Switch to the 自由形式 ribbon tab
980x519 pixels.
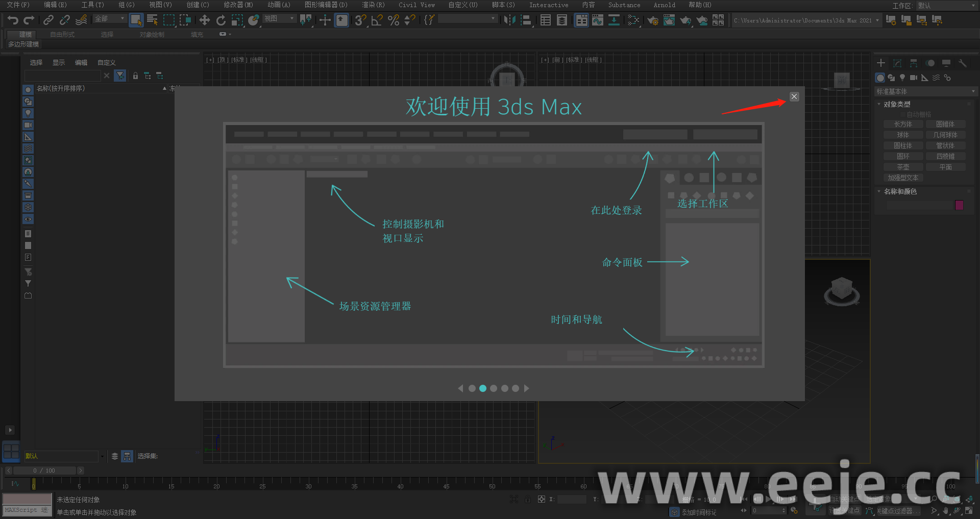tap(62, 34)
